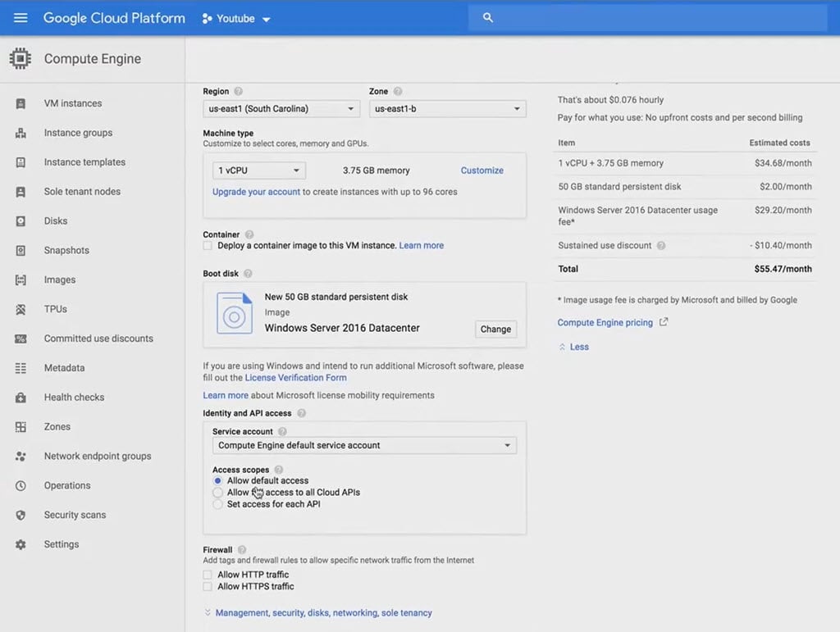
Task: Click the help icon next to Firewall
Action: pyautogui.click(x=242, y=549)
